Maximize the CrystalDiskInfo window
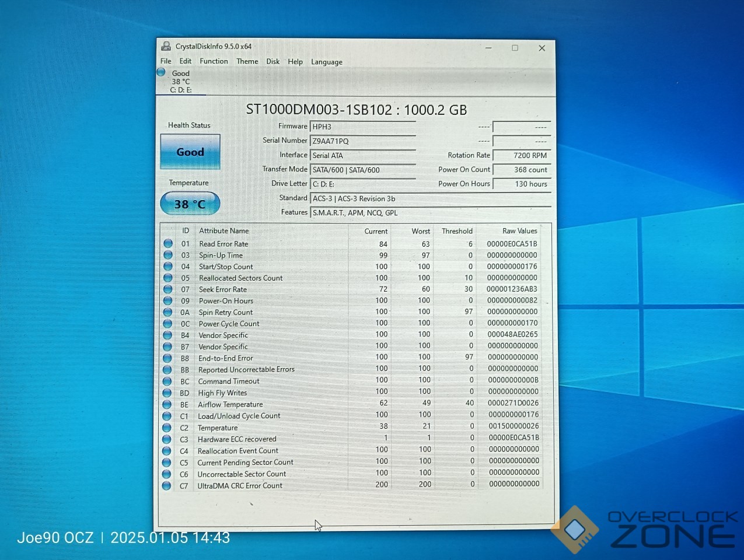The height and width of the screenshot is (560, 744). tap(515, 48)
